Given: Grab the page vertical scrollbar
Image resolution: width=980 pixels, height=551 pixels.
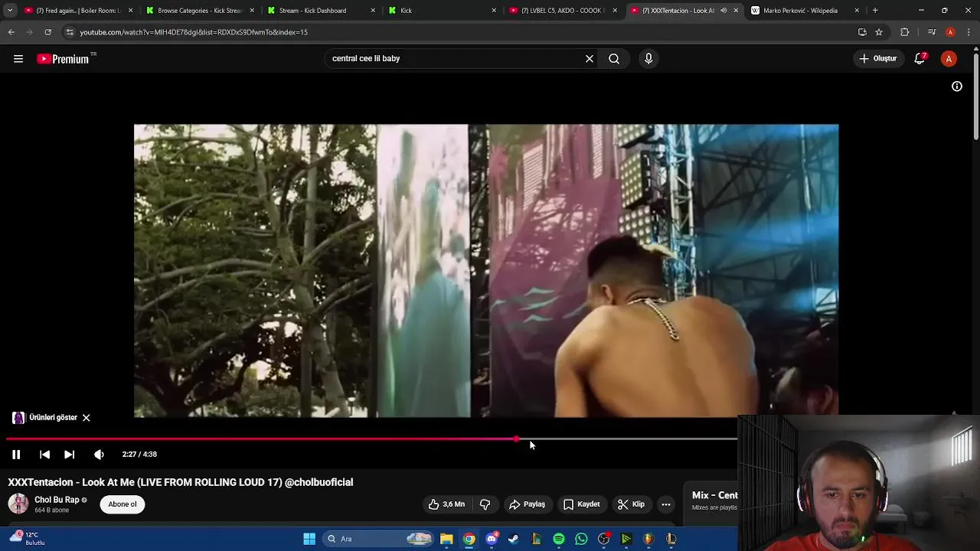Looking at the screenshot, I should pos(975,96).
